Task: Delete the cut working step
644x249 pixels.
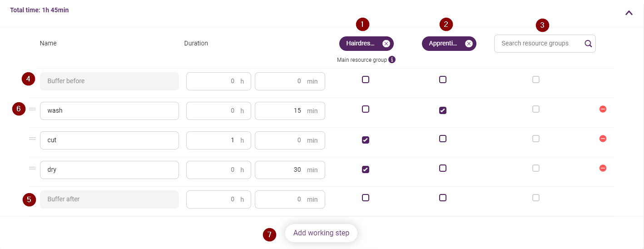Action: pos(603,139)
